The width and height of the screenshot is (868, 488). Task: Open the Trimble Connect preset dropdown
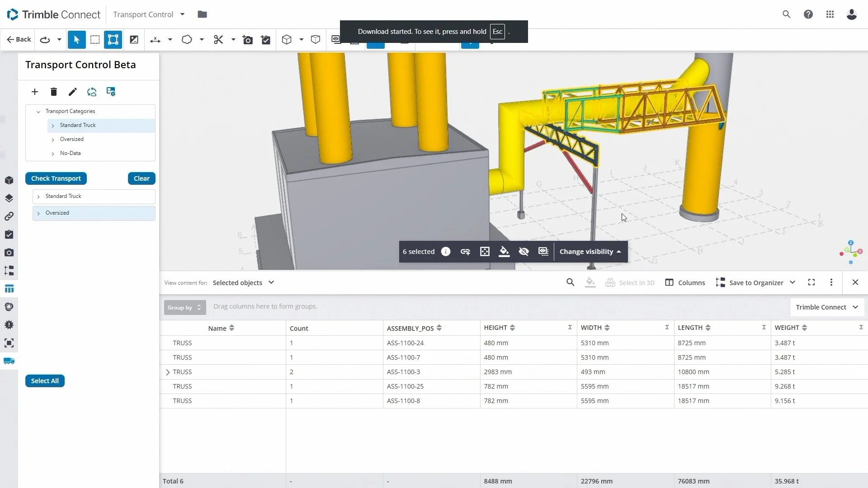(826, 307)
